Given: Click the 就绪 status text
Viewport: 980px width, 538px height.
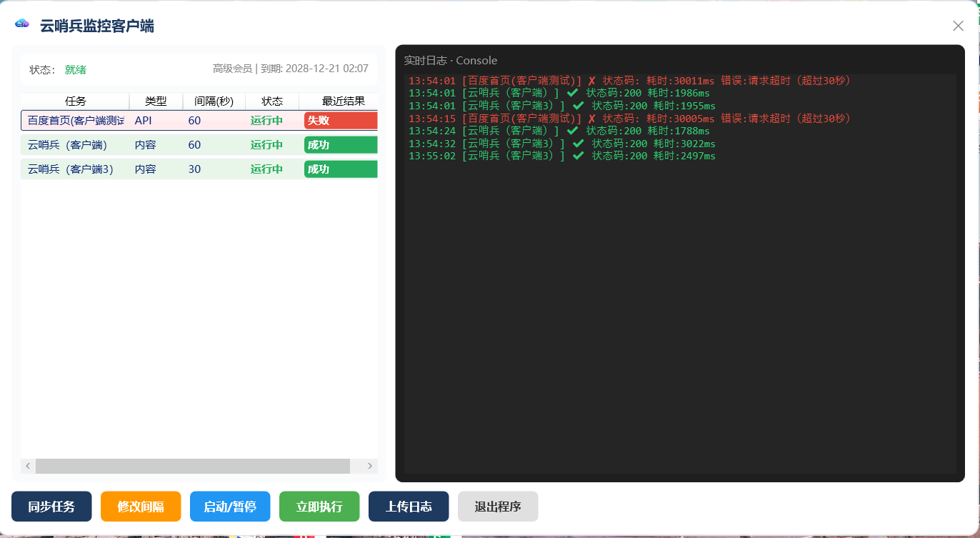Looking at the screenshot, I should [76, 69].
